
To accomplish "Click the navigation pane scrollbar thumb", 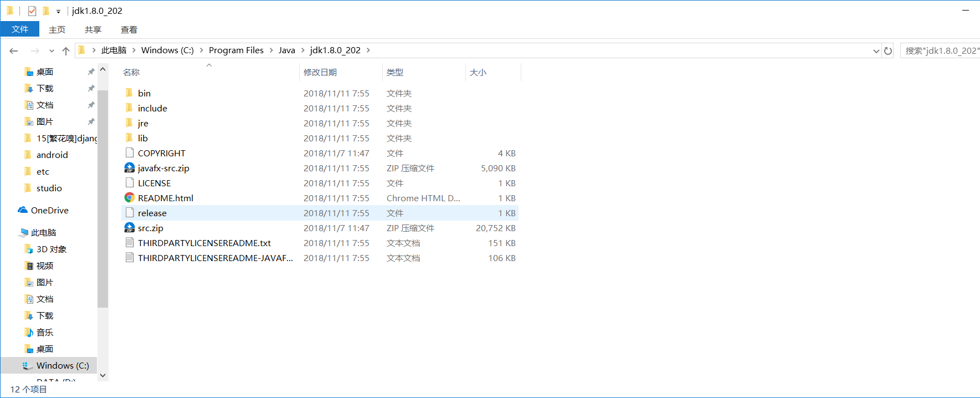I will tap(102, 198).
